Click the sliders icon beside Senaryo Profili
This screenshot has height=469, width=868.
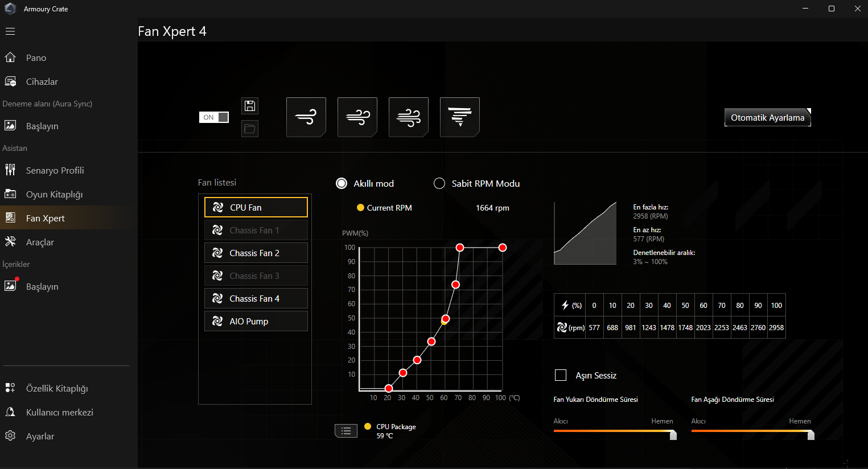[x=10, y=170]
